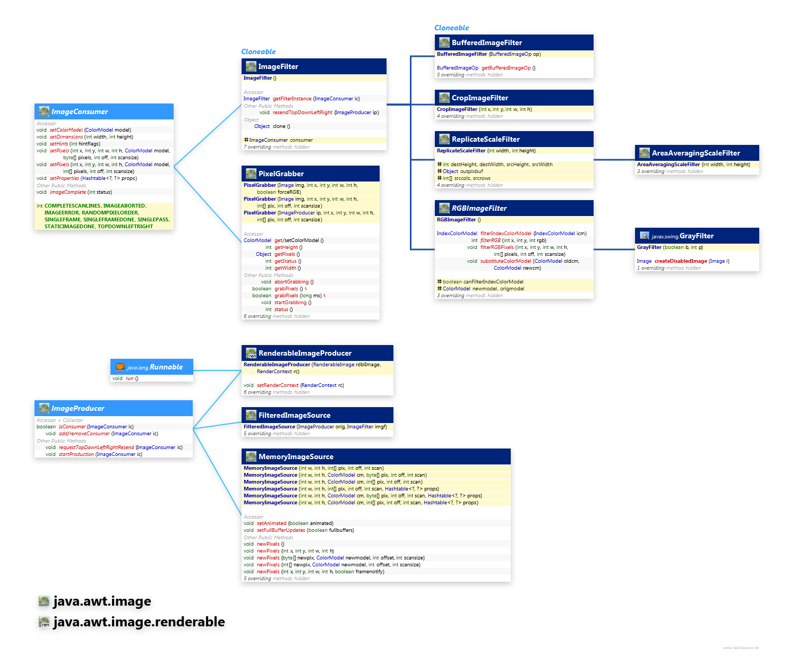The image size is (789, 672).
Task: Select setRenderContext method in RenderableImageProducer
Action: click(x=278, y=385)
